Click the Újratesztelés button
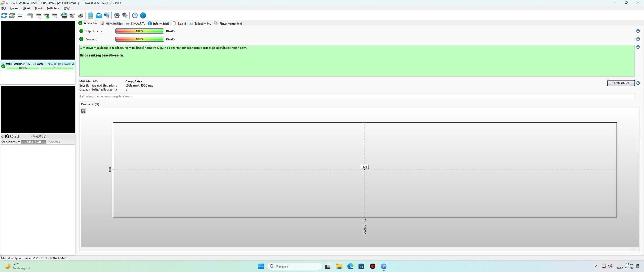644x272 pixels. (x=621, y=83)
